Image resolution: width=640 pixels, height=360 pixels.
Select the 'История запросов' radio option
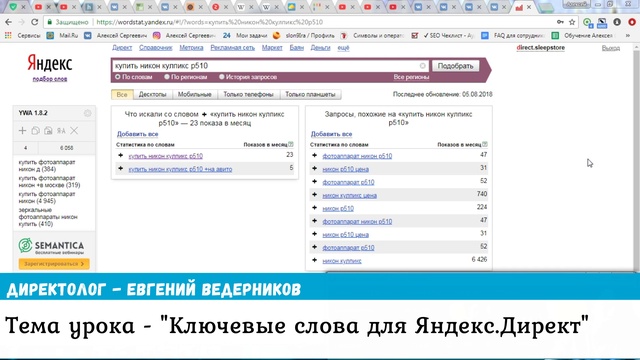click(222, 77)
